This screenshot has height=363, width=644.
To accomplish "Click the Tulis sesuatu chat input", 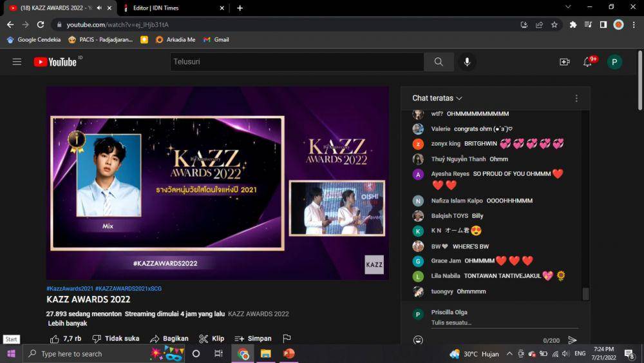I will tap(504, 323).
